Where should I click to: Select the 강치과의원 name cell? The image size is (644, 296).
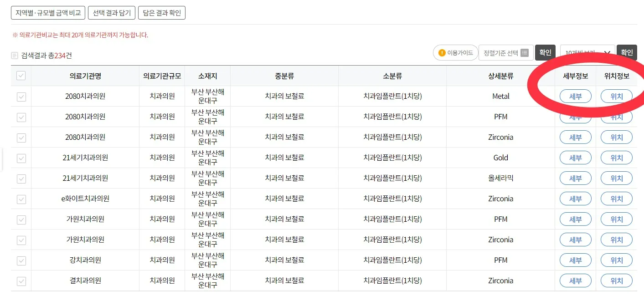pyautogui.click(x=85, y=260)
